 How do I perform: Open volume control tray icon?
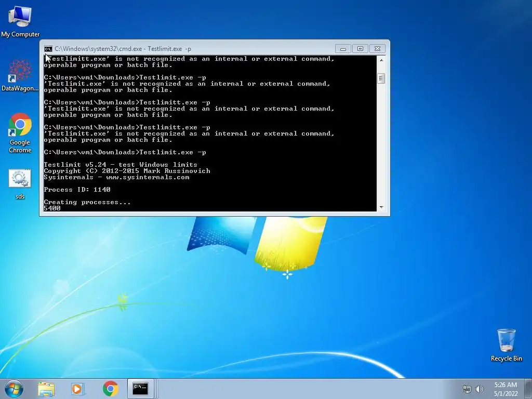point(480,389)
